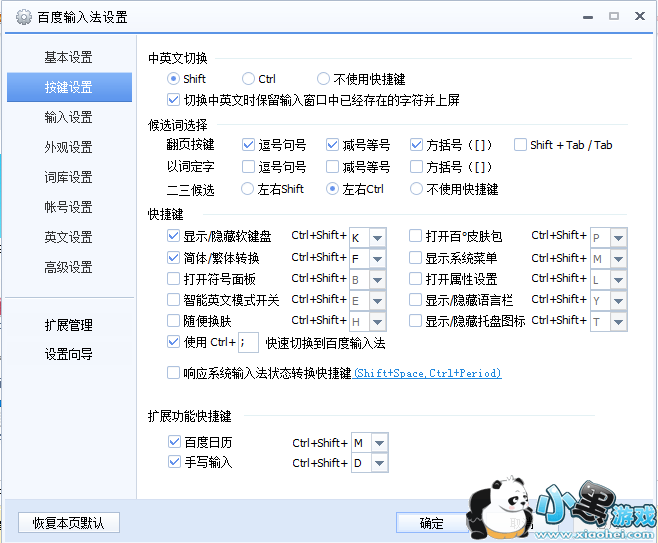Screen dimensions: 658x543
Task: Toggle 简体/繁体转换 shortcut checkbox
Action: [x=173, y=257]
